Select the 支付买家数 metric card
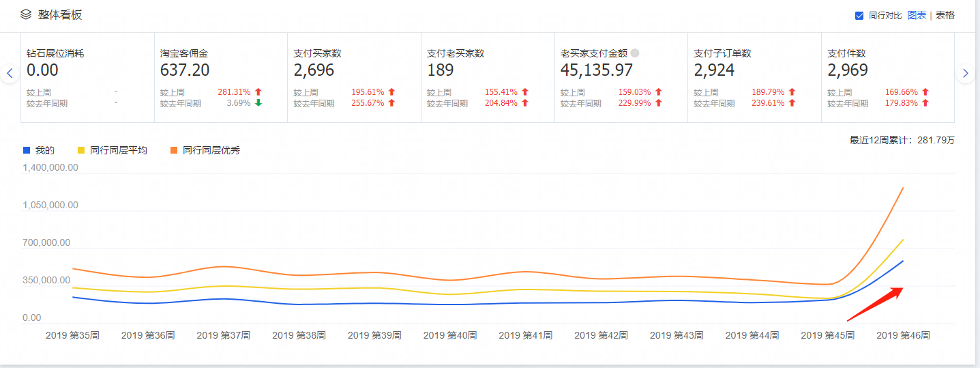The height and width of the screenshot is (368, 980). (354, 77)
